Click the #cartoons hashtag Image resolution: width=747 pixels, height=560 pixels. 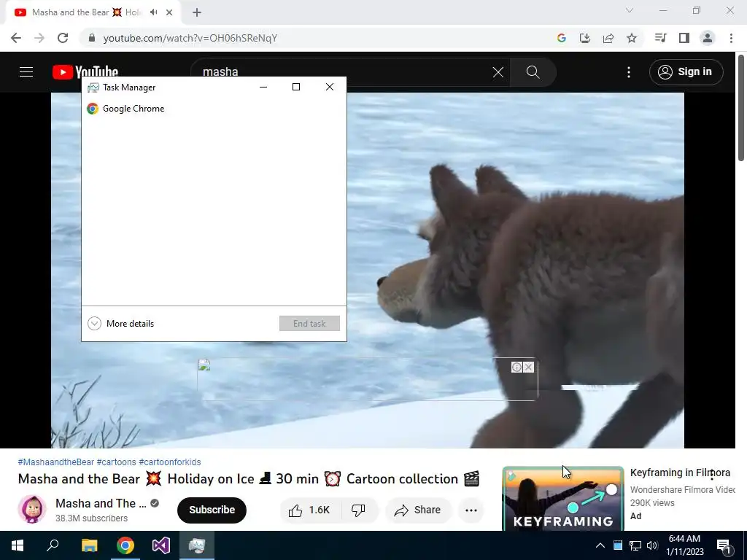point(116,462)
